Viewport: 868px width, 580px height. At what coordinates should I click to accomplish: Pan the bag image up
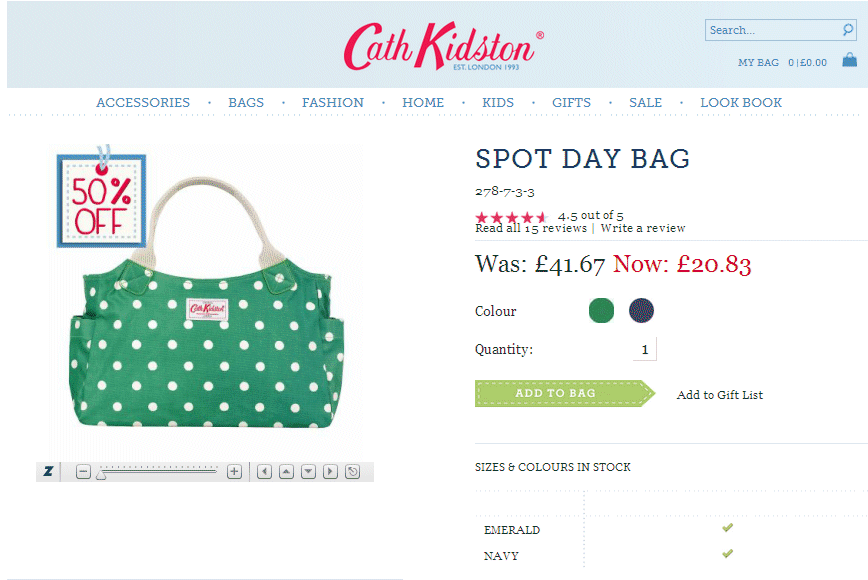tap(286, 472)
